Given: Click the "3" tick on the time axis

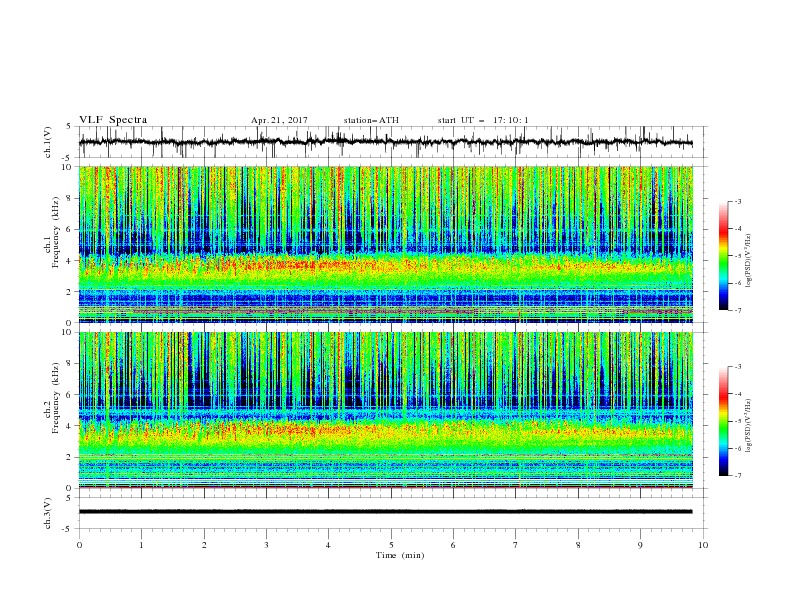Looking at the screenshot, I should coord(266,545).
